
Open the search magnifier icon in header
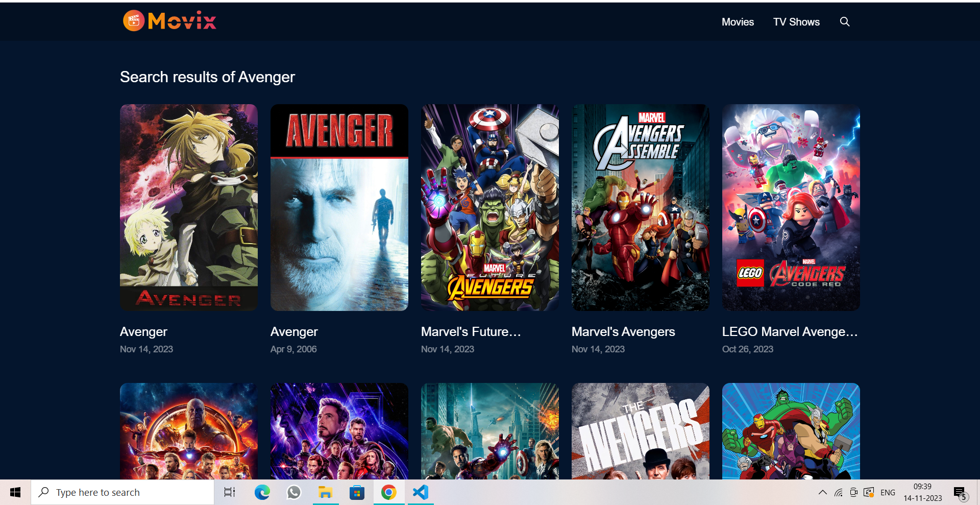(x=845, y=21)
